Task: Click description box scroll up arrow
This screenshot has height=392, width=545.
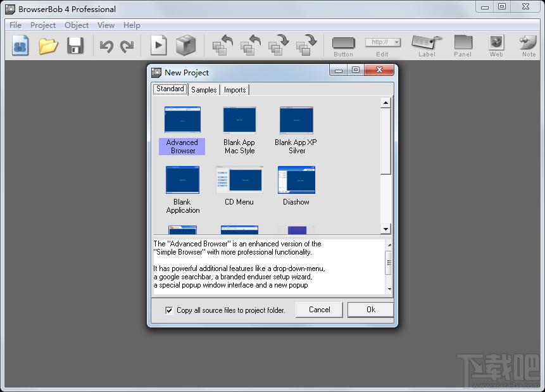Action: pyautogui.click(x=389, y=245)
